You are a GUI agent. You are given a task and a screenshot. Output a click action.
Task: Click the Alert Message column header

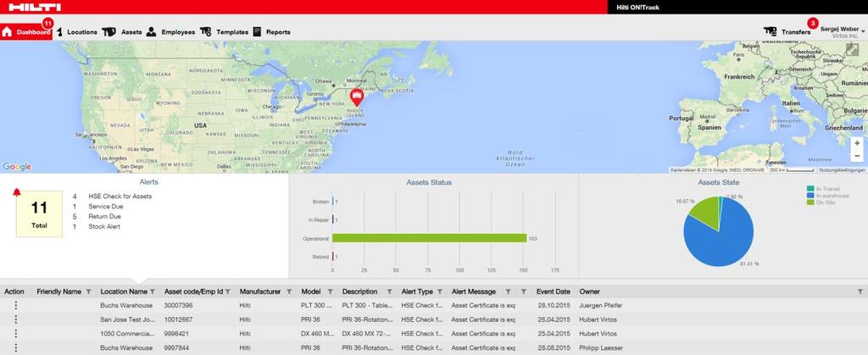pyautogui.click(x=474, y=291)
